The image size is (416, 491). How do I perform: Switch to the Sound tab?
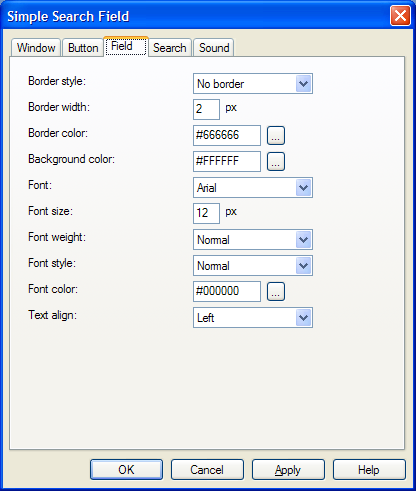(214, 48)
